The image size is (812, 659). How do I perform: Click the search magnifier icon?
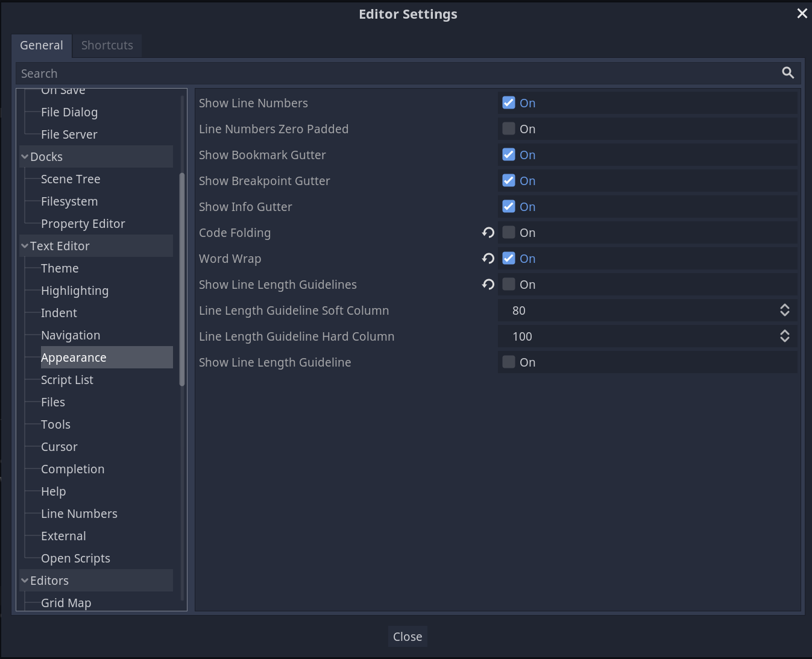[x=788, y=72]
